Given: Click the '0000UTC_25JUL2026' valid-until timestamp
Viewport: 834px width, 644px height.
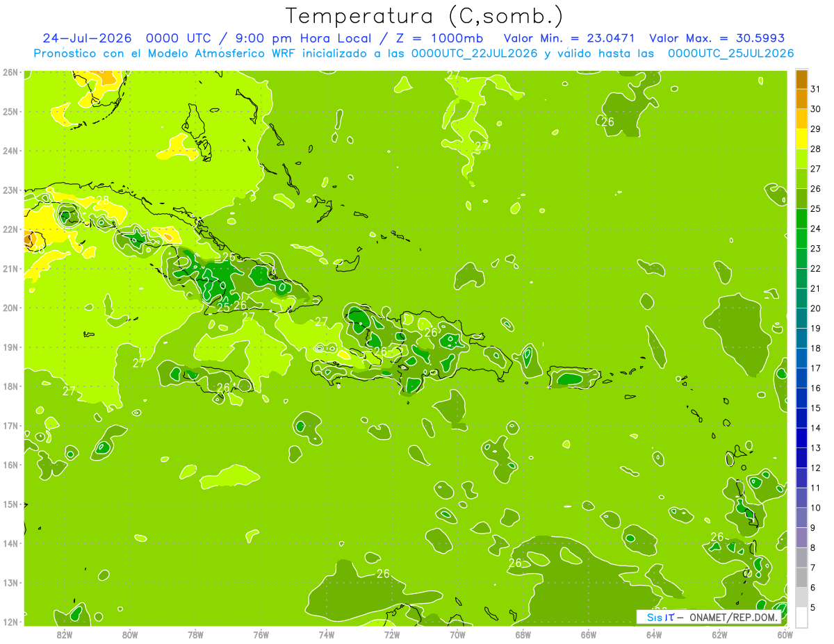Looking at the screenshot, I should 730,53.
